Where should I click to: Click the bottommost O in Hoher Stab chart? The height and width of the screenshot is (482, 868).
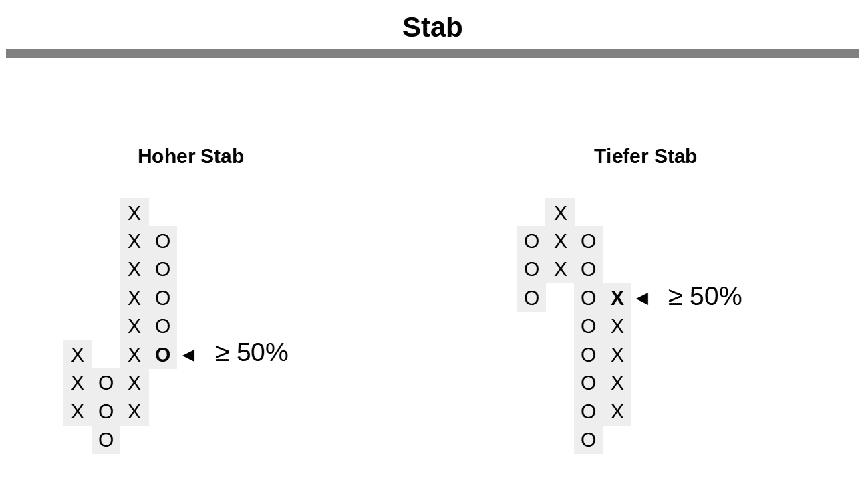coord(106,440)
